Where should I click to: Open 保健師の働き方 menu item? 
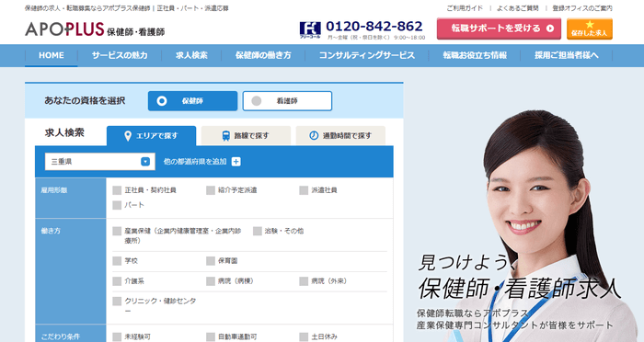263,55
